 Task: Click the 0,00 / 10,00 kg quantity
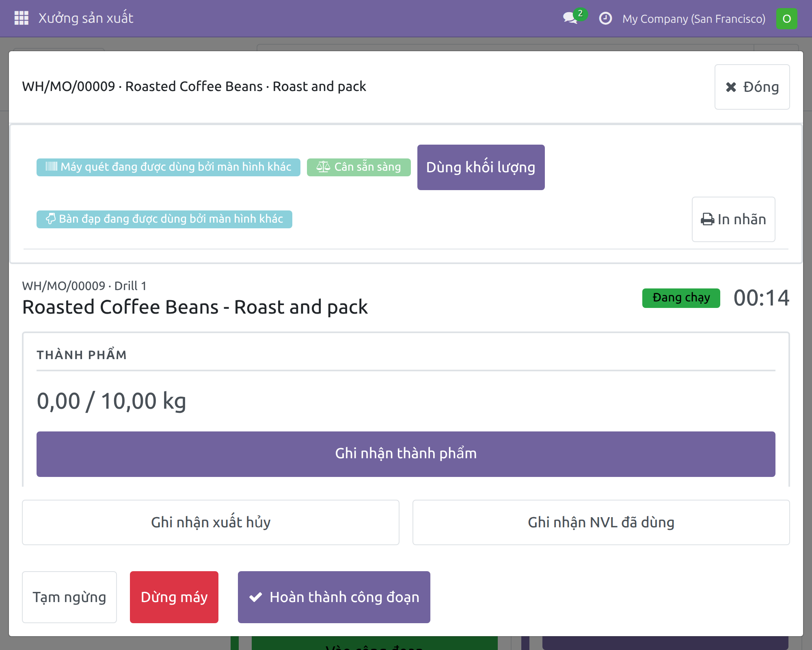111,401
